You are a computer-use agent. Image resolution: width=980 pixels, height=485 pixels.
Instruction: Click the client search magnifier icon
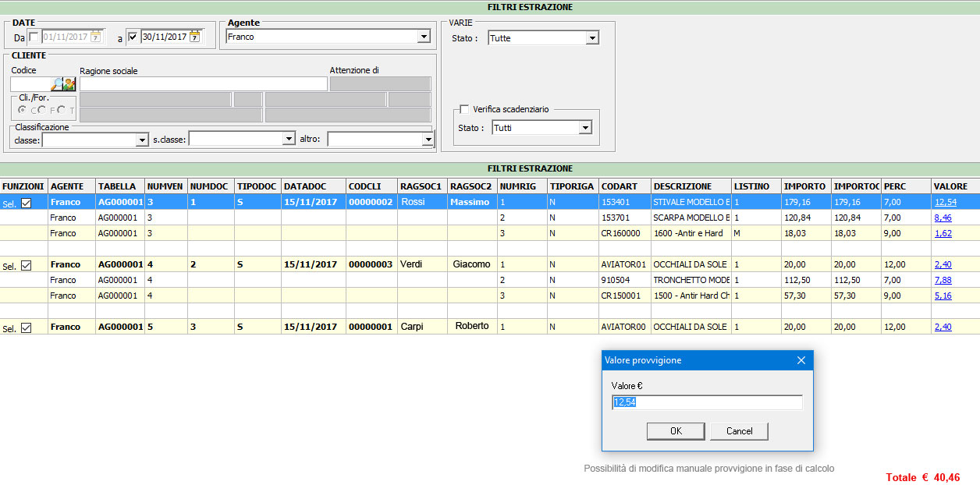coord(57,84)
